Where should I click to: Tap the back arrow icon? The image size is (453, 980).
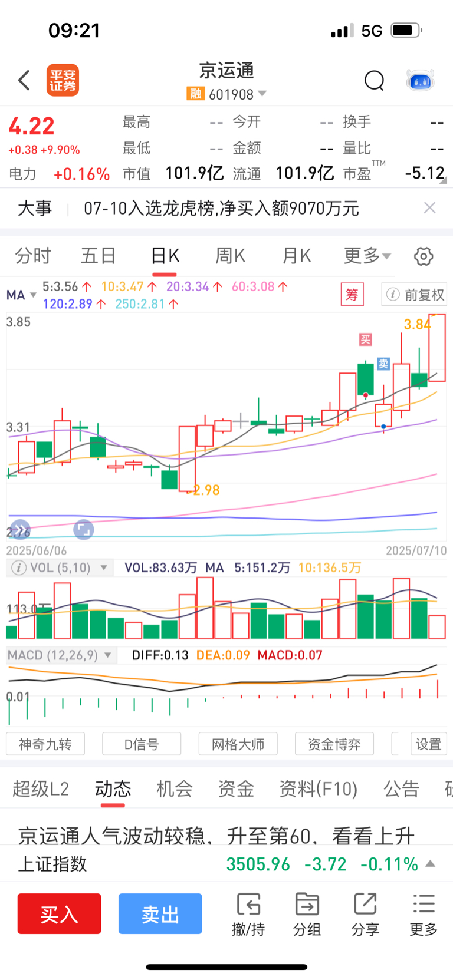click(24, 80)
